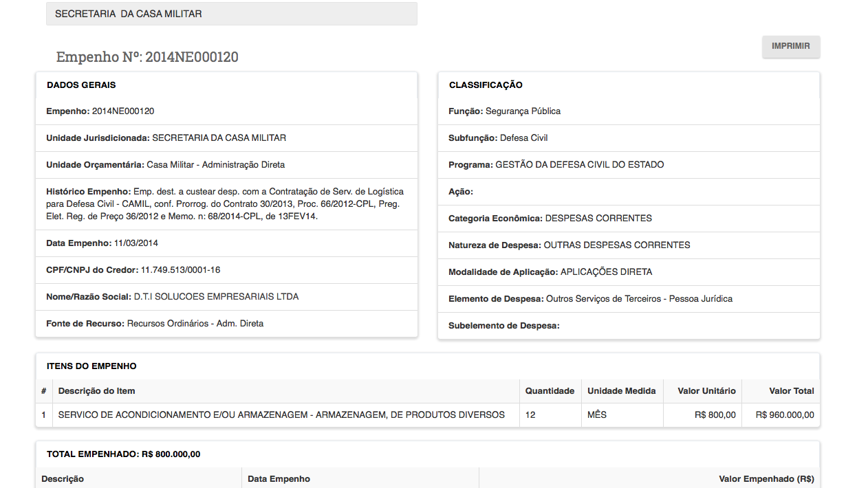This screenshot has width=868, height=488.
Task: Select the ITENS DO EMPENHO section title
Action: point(91,366)
